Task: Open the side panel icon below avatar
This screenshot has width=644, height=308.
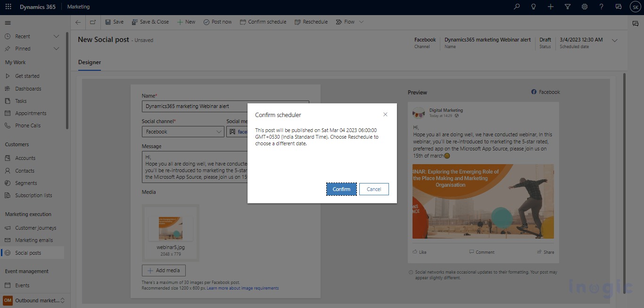Action: point(636,23)
